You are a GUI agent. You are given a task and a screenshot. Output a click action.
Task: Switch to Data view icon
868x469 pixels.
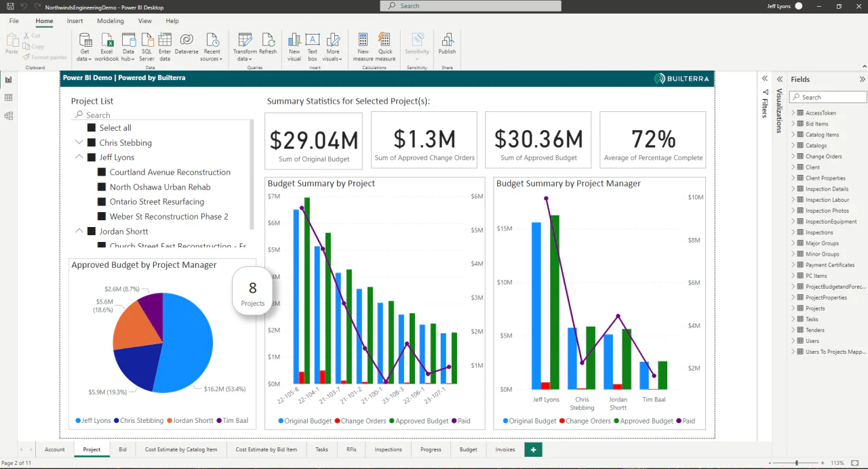pyautogui.click(x=9, y=98)
